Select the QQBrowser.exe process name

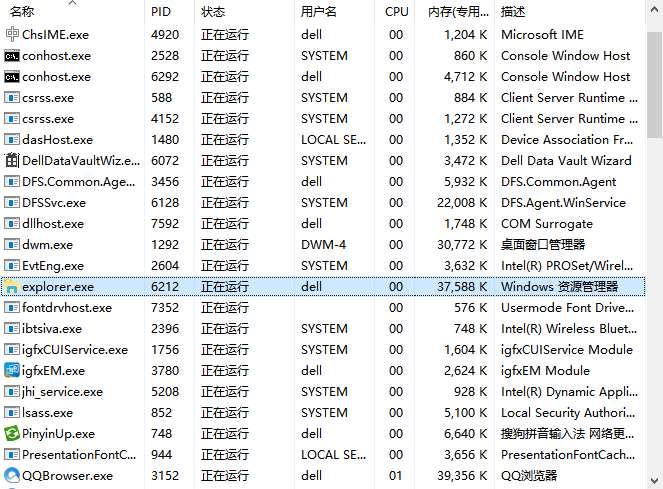pos(68,476)
